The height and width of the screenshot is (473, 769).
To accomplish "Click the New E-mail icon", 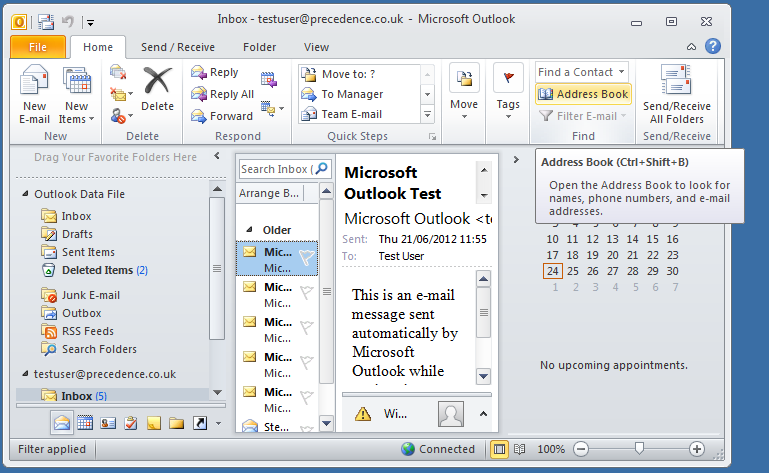I will tap(34, 80).
